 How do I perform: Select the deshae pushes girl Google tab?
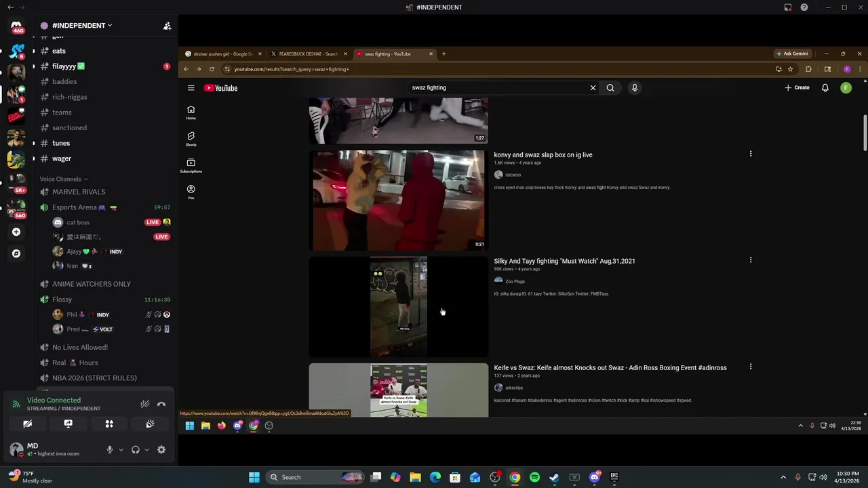coord(222,54)
